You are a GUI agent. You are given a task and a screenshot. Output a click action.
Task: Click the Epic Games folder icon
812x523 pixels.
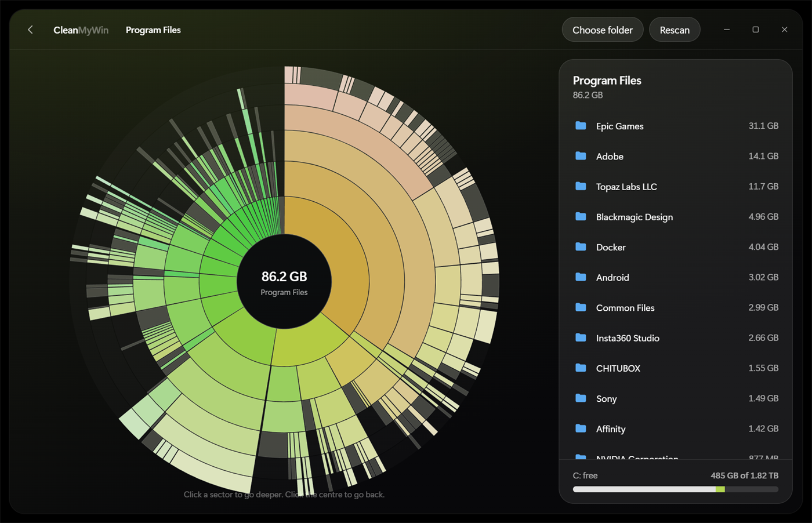pyautogui.click(x=581, y=126)
